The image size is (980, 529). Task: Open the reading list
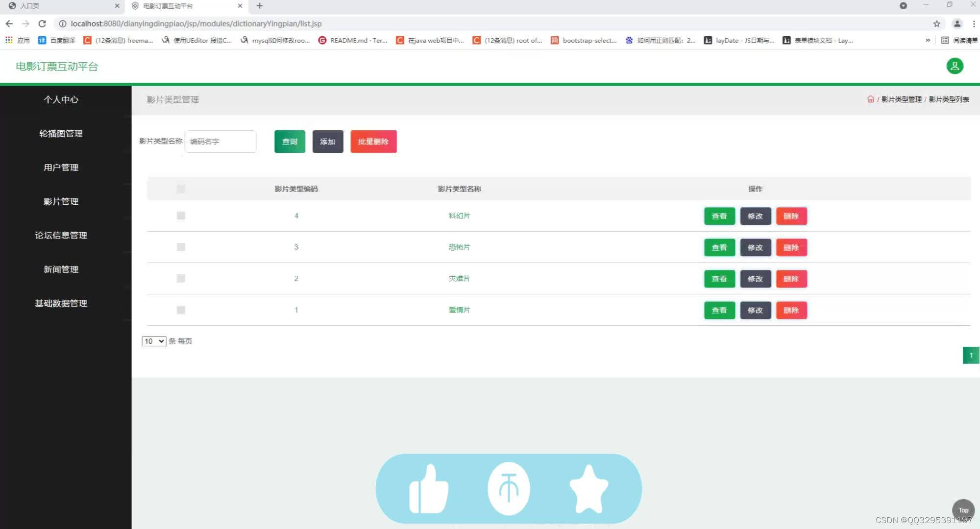click(959, 40)
